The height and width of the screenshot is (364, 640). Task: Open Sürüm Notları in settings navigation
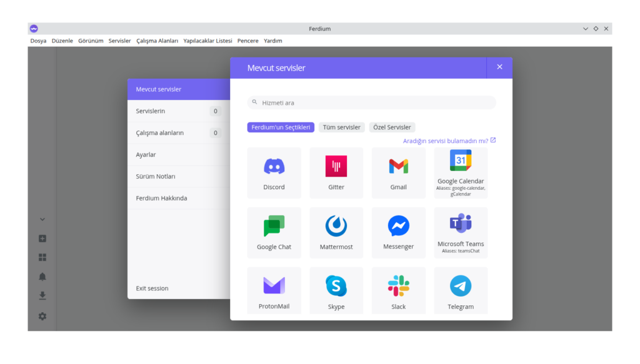click(179, 177)
